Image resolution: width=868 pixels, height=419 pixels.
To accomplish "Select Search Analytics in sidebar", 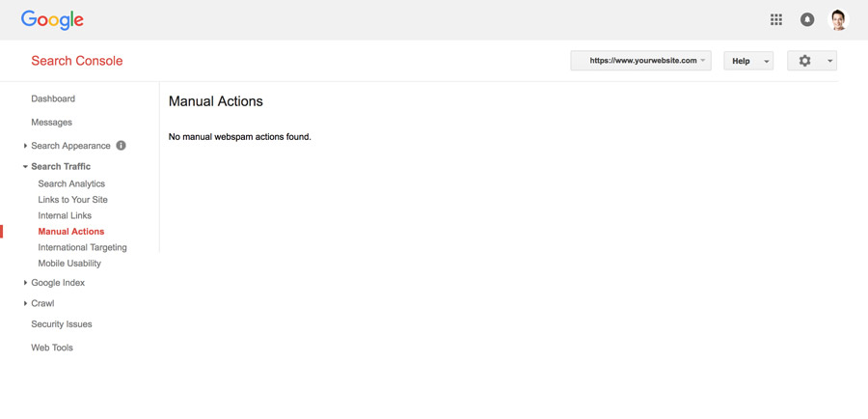I will coord(71,183).
